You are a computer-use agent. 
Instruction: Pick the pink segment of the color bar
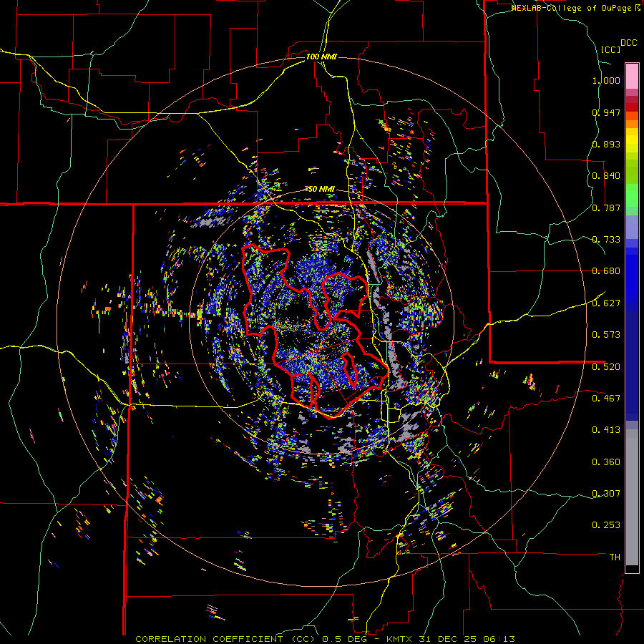[x=632, y=77]
